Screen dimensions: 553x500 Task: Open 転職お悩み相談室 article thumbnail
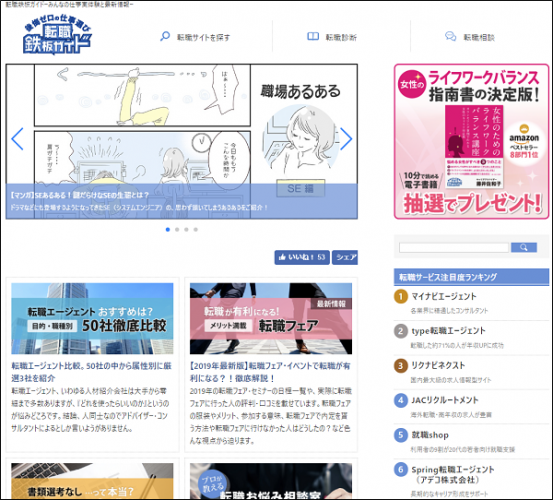pyautogui.click(x=271, y=481)
